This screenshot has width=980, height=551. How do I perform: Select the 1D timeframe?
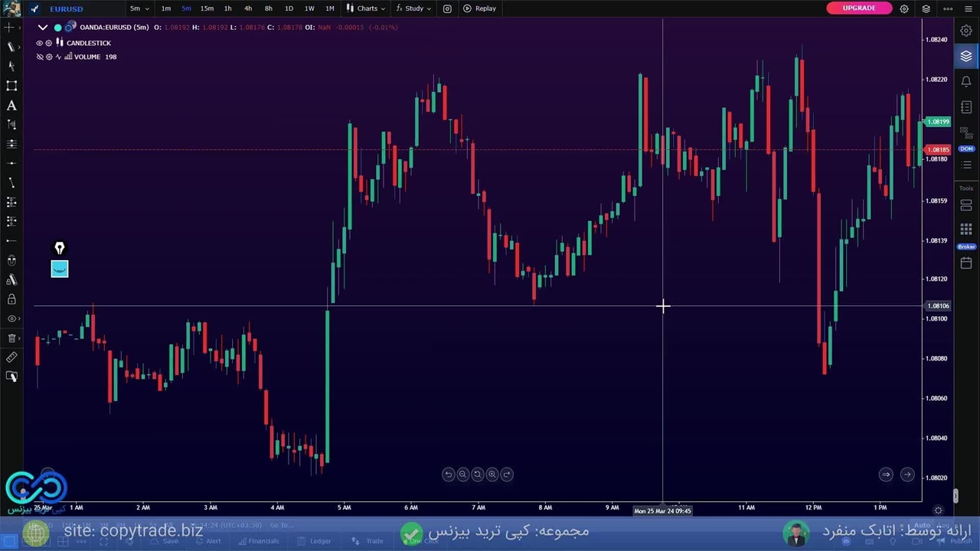tap(289, 8)
